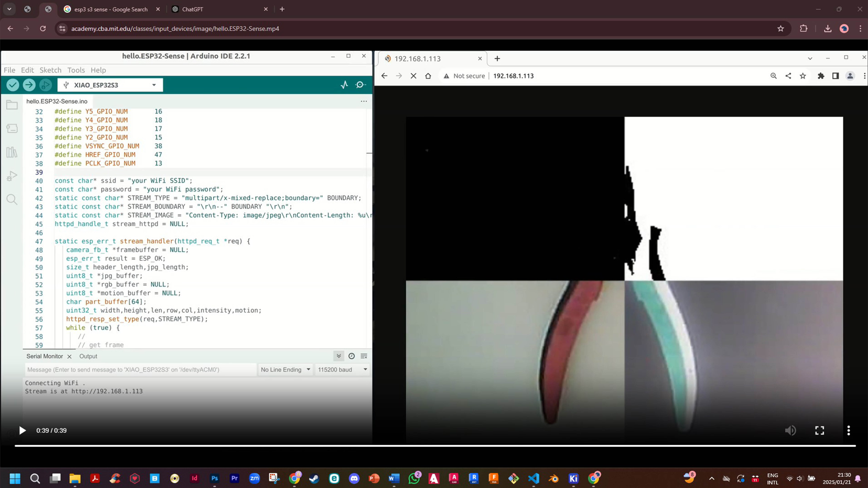Viewport: 868px width, 488px height.
Task: Open the Serial Monitor magnifier icon at top right
Action: (x=360, y=85)
